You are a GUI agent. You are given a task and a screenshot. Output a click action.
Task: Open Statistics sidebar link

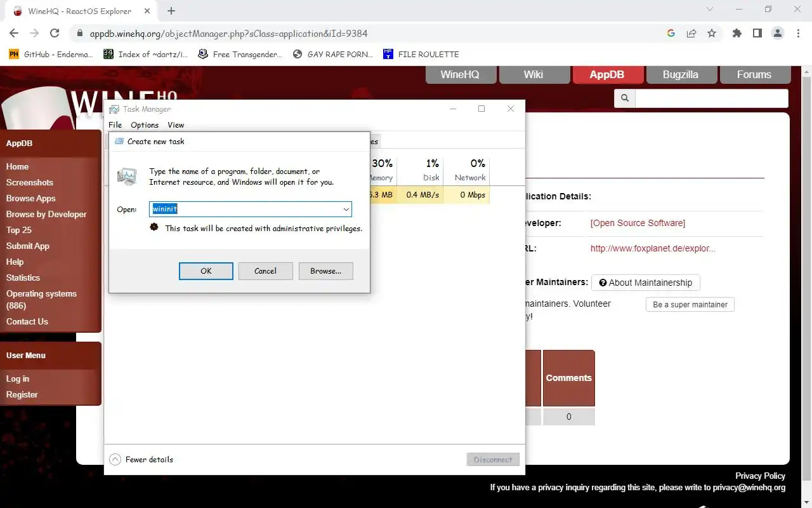point(23,277)
